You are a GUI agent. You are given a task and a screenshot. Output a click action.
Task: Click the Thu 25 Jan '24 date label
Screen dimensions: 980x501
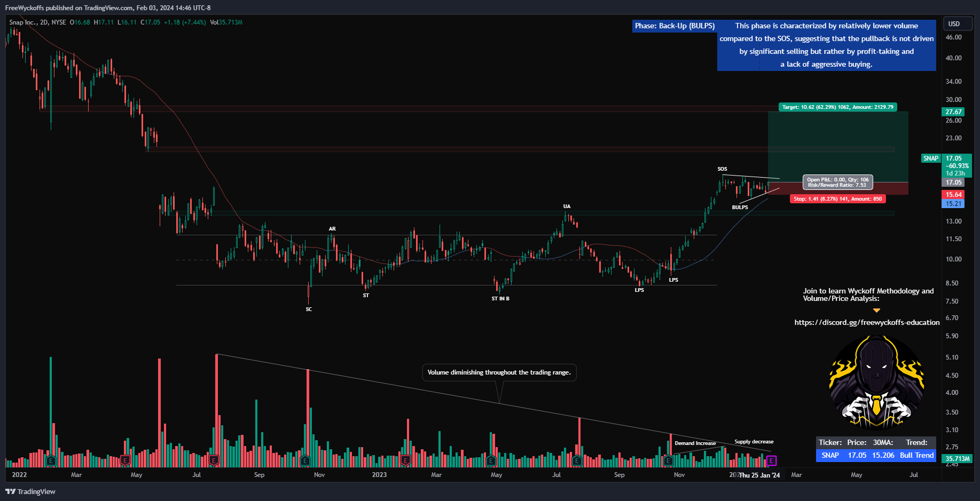pyautogui.click(x=759, y=475)
